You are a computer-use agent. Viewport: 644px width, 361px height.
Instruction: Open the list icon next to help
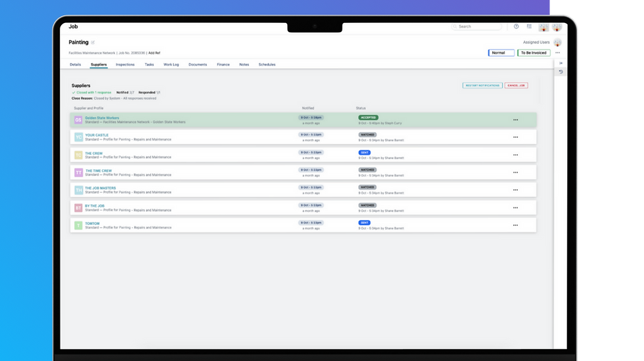coord(530,26)
